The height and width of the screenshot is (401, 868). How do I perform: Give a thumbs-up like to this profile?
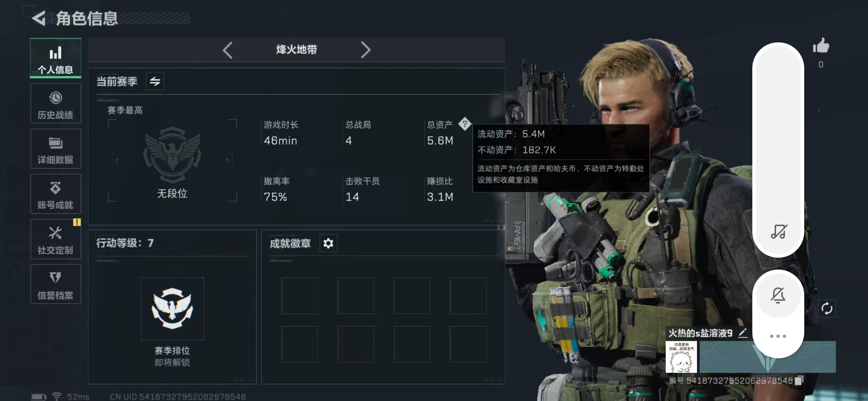click(x=821, y=46)
